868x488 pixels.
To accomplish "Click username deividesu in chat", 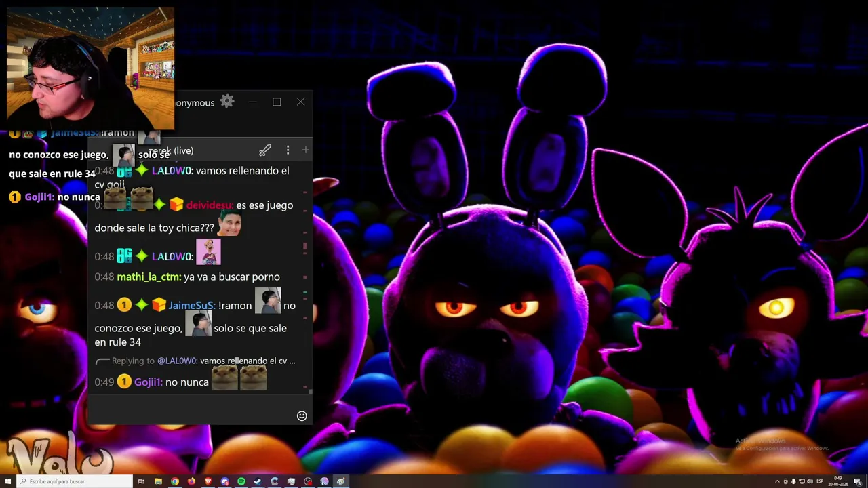I will point(209,205).
